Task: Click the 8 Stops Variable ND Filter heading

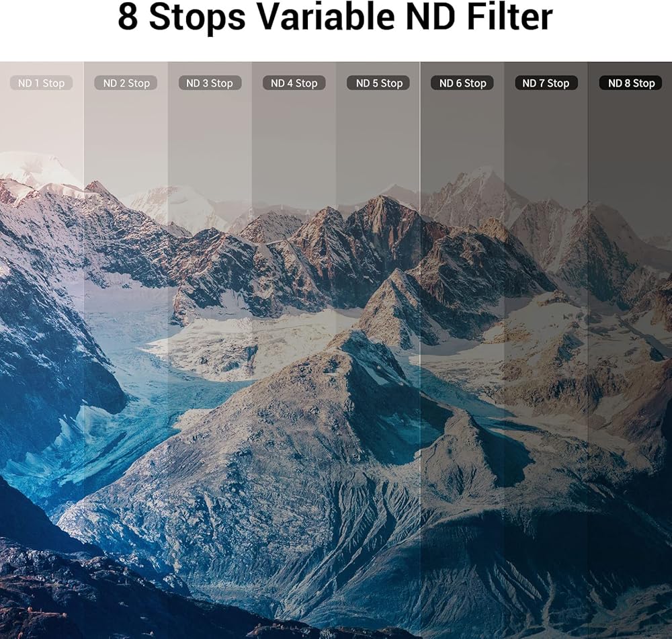Action: [335, 17]
